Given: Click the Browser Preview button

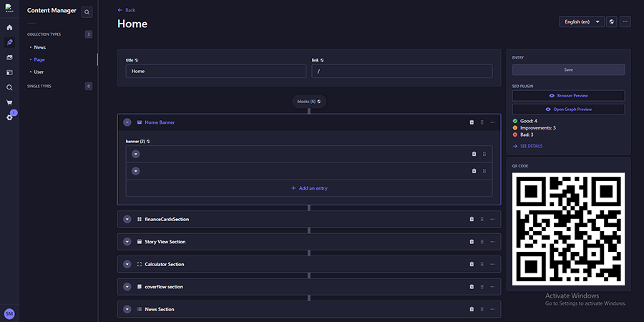Looking at the screenshot, I should 568,95.
